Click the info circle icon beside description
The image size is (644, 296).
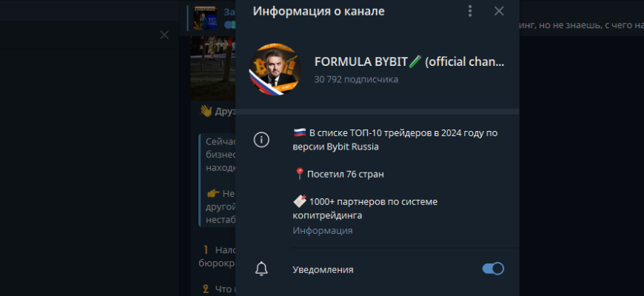(261, 140)
